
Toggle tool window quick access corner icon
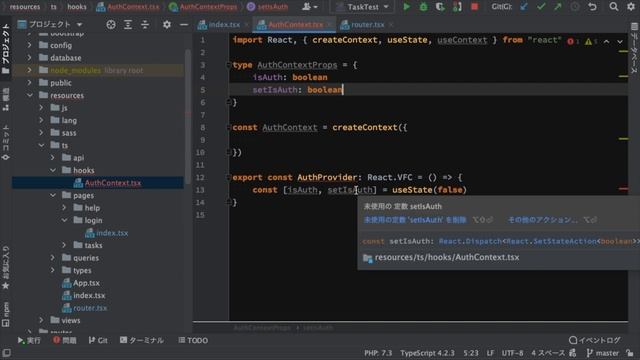pos(6,353)
